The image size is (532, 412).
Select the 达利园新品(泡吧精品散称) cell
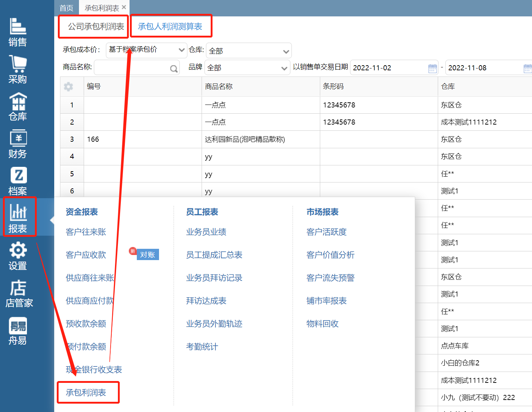tap(261, 140)
